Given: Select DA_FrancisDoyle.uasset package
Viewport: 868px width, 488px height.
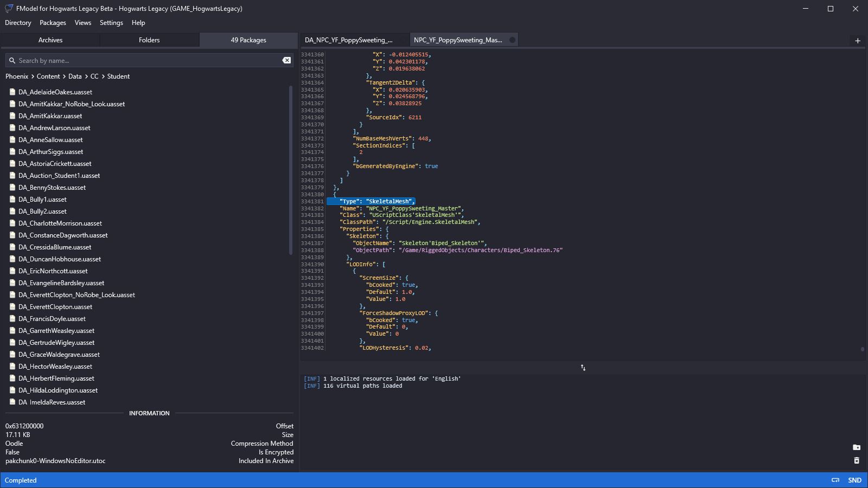Looking at the screenshot, I should pyautogui.click(x=52, y=319).
